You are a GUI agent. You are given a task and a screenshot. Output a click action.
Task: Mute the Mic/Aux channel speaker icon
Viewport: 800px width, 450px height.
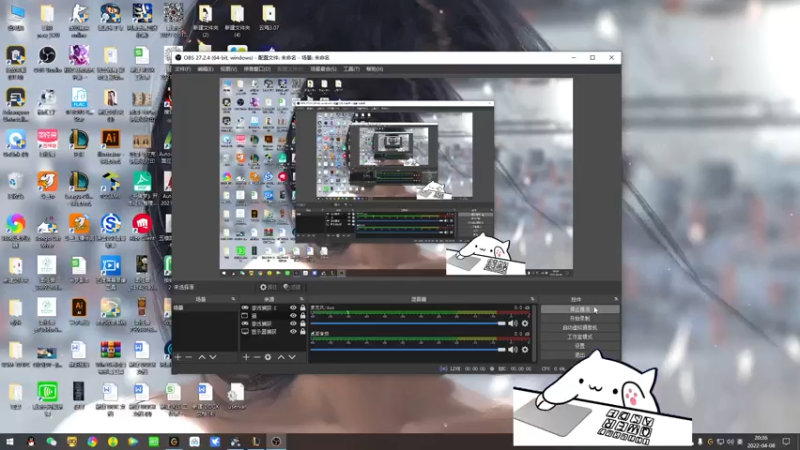[513, 323]
